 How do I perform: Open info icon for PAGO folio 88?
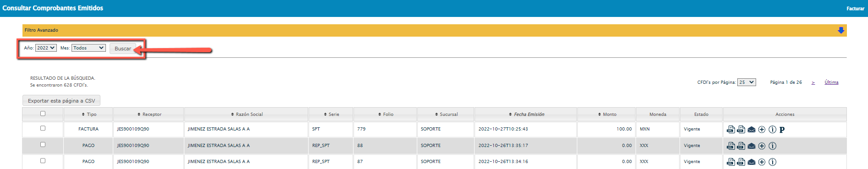click(772, 146)
